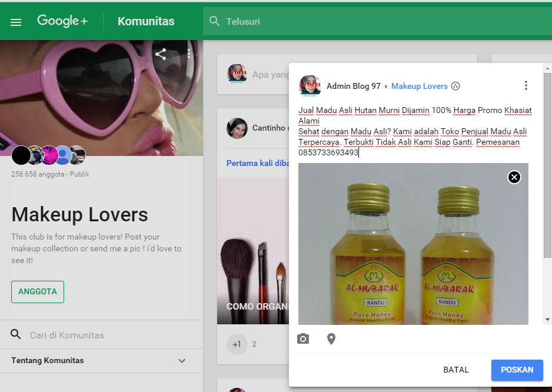
Task: Click the pink heart sunglasses cover photo
Action: coord(101,98)
